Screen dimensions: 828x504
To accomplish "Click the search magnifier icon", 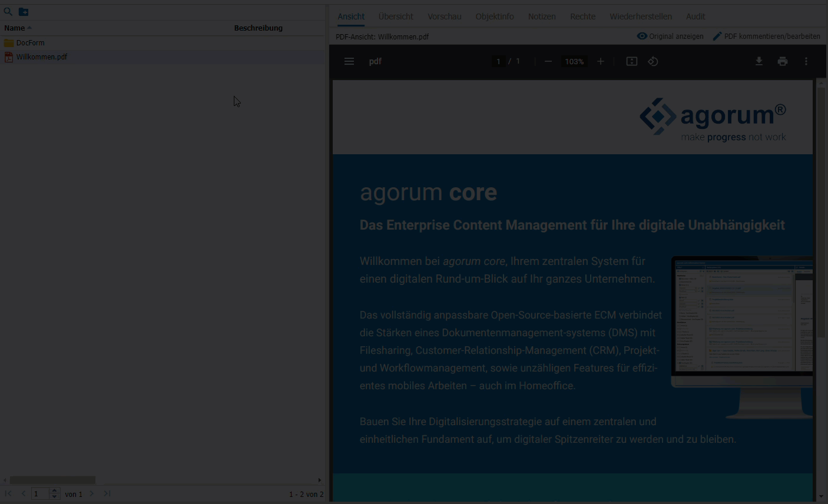I will coord(8,11).
